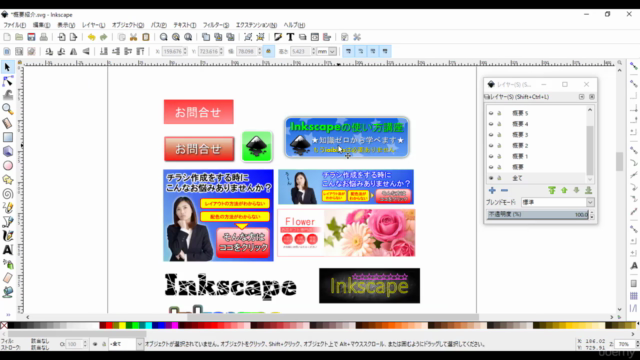The width and height of the screenshot is (640, 360).
Task: Delete current layer with minus icon
Action: pos(504,190)
